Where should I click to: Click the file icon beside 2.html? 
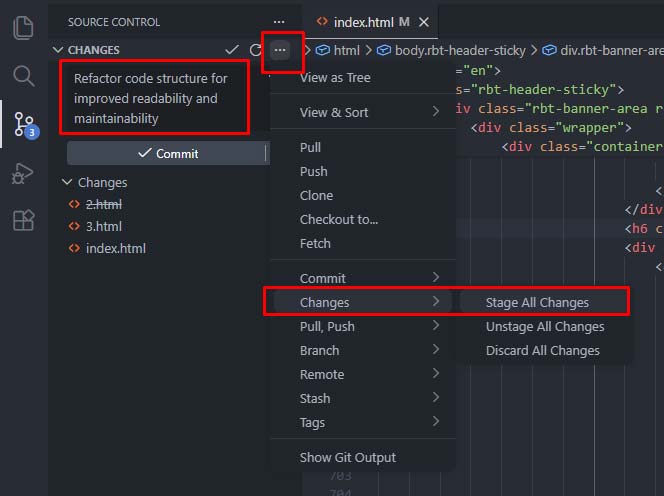(74, 204)
